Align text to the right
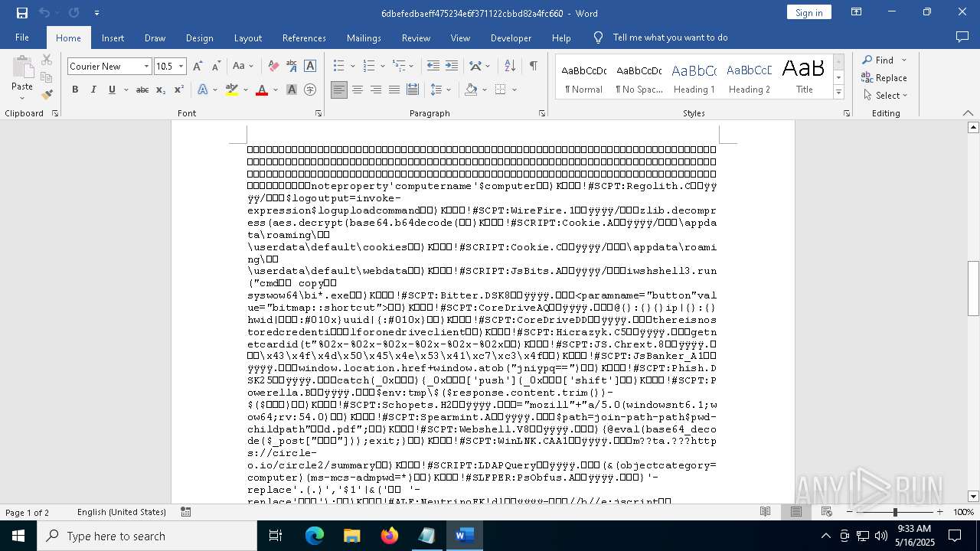The image size is (980, 551). [376, 90]
